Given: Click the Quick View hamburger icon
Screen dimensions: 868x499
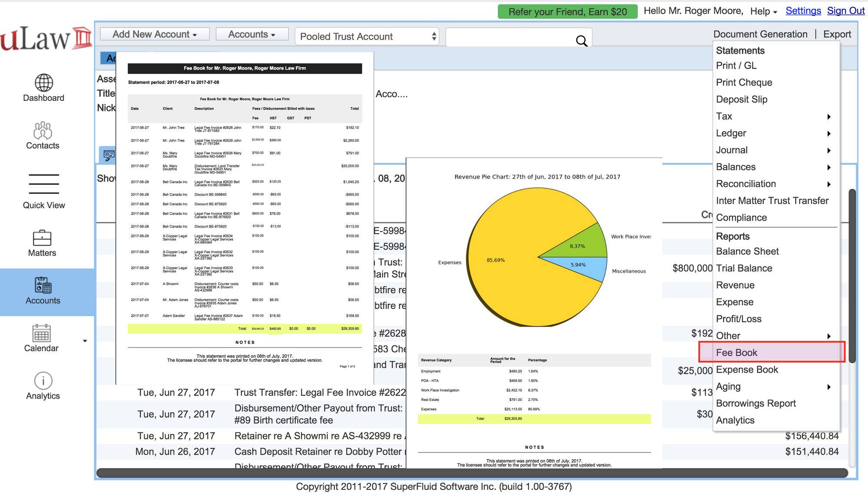Looking at the screenshot, I should pos(44,184).
